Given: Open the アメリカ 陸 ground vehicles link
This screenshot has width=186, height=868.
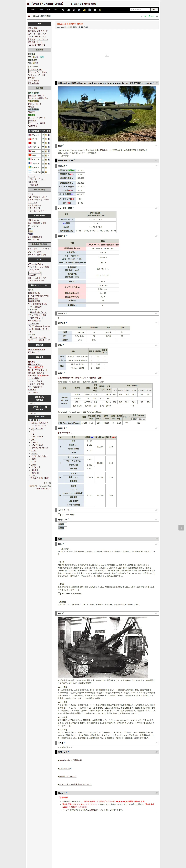Looking at the screenshot, I should 46,135.
